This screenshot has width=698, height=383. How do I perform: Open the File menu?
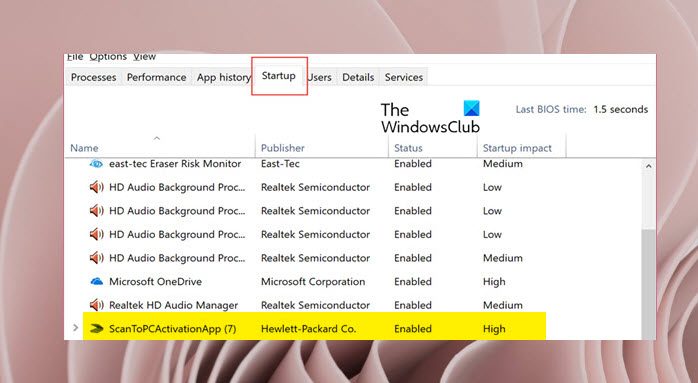click(x=75, y=57)
